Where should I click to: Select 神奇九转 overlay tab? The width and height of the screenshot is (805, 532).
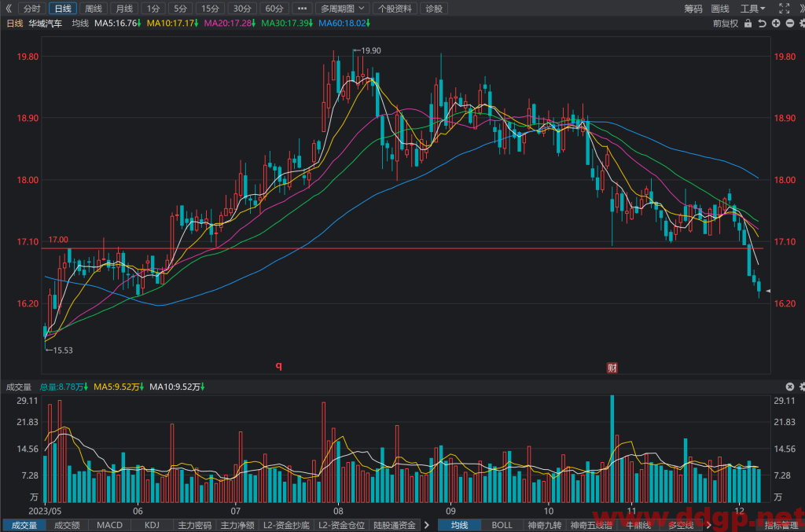tap(544, 525)
